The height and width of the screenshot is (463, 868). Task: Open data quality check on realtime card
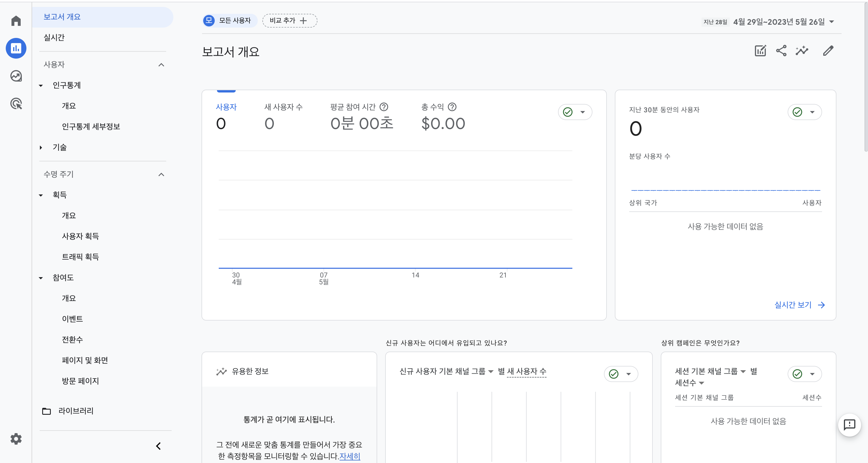804,112
